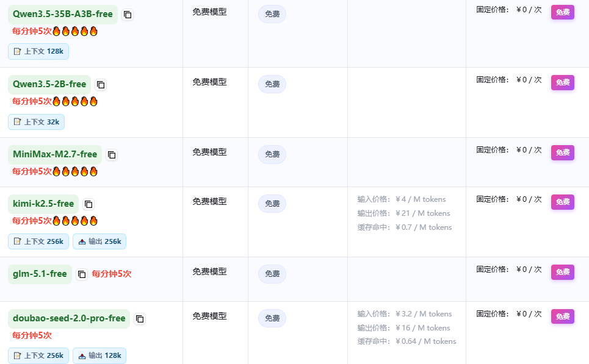Click 每分钟5次 flame label under MiniMax-M2.7-free

[x=55, y=171]
